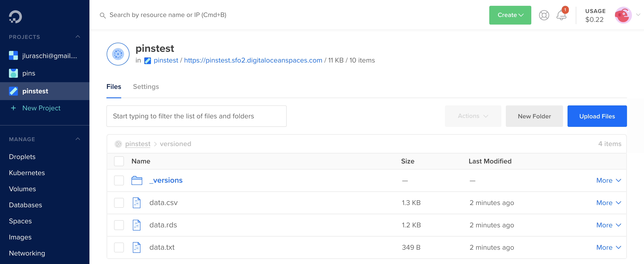Switch to the Settings tab

(146, 86)
